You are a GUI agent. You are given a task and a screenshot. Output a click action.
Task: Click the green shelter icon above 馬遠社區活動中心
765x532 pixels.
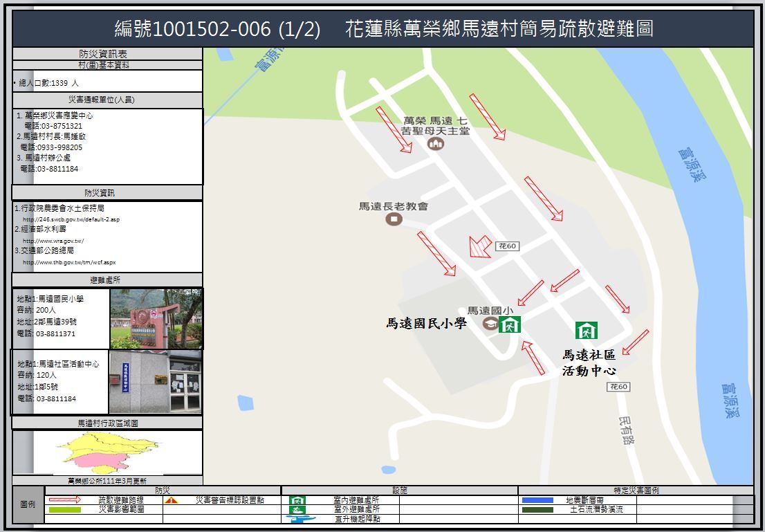(586, 330)
